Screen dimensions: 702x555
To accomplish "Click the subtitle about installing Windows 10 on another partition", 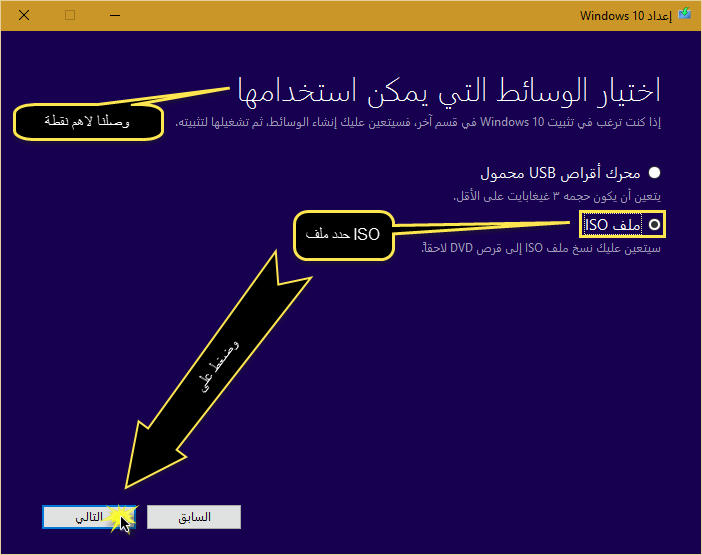I will point(418,122).
